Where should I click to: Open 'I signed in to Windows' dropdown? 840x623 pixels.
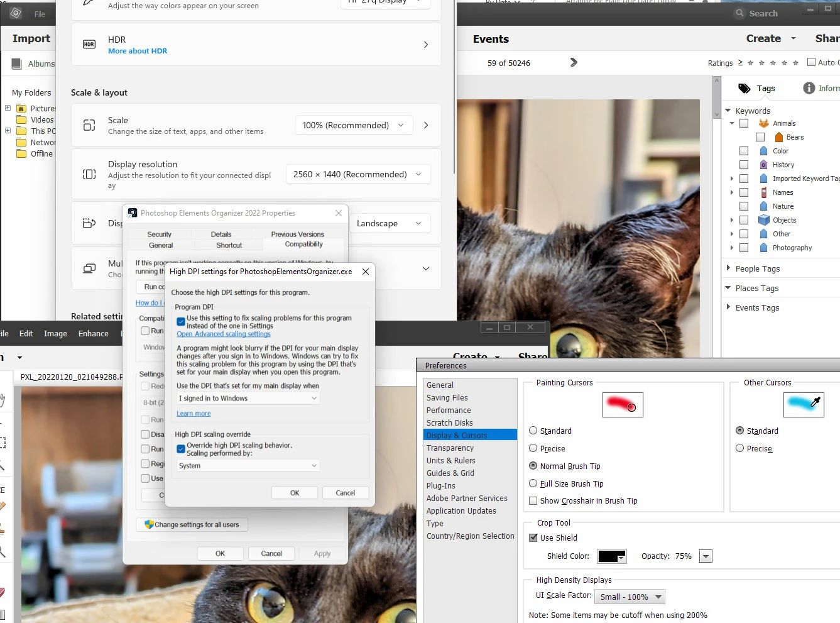point(248,399)
